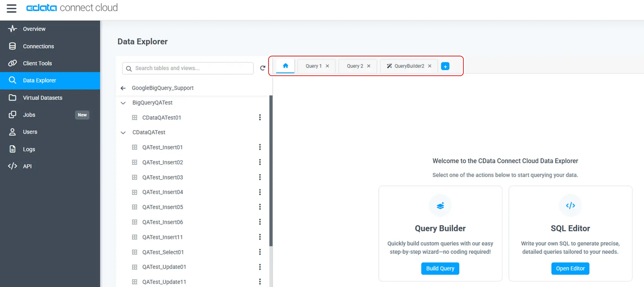The image size is (644, 287).
Task: Refresh the tables list
Action: [263, 68]
